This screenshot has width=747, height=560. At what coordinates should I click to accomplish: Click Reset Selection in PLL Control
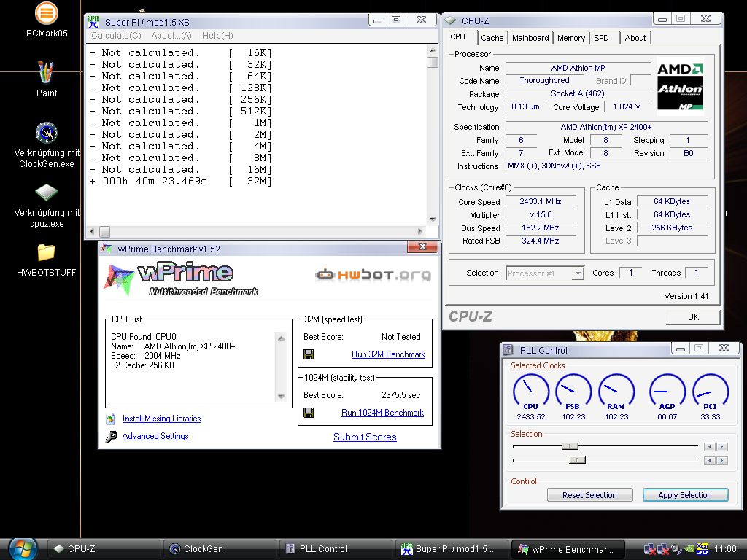(589, 495)
